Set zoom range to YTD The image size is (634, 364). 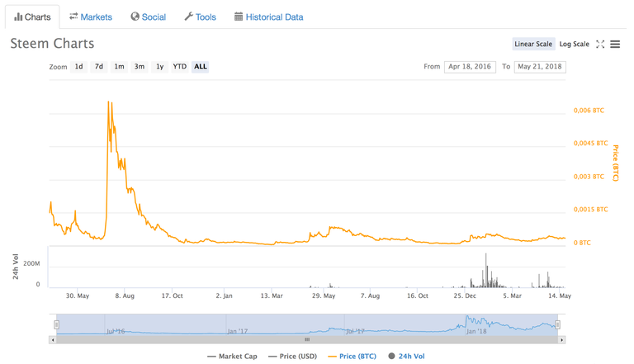pyautogui.click(x=180, y=67)
